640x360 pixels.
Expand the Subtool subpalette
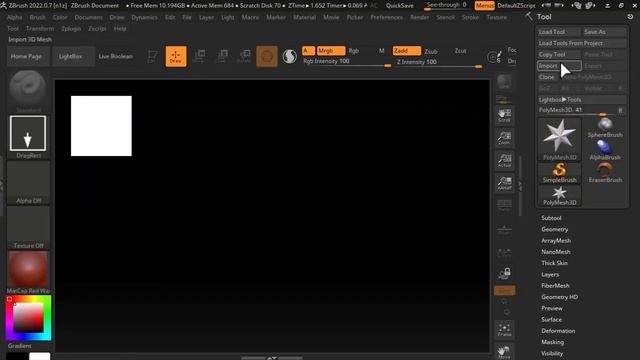551,218
